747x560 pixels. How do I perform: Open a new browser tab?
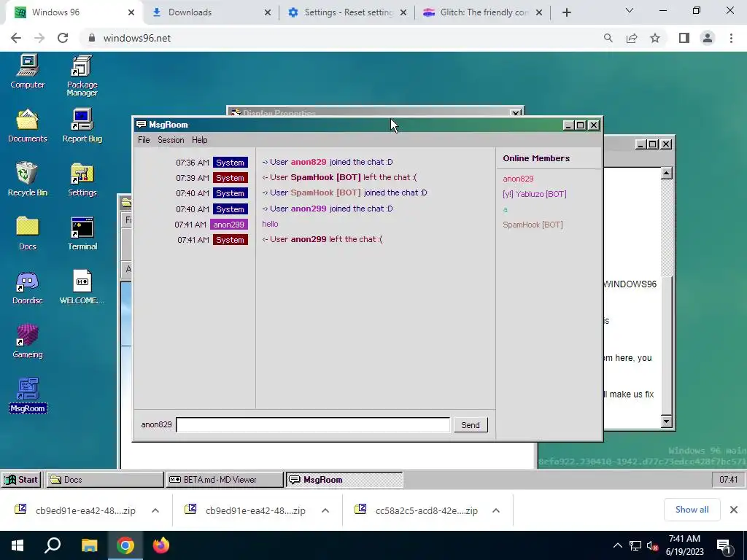(x=566, y=12)
